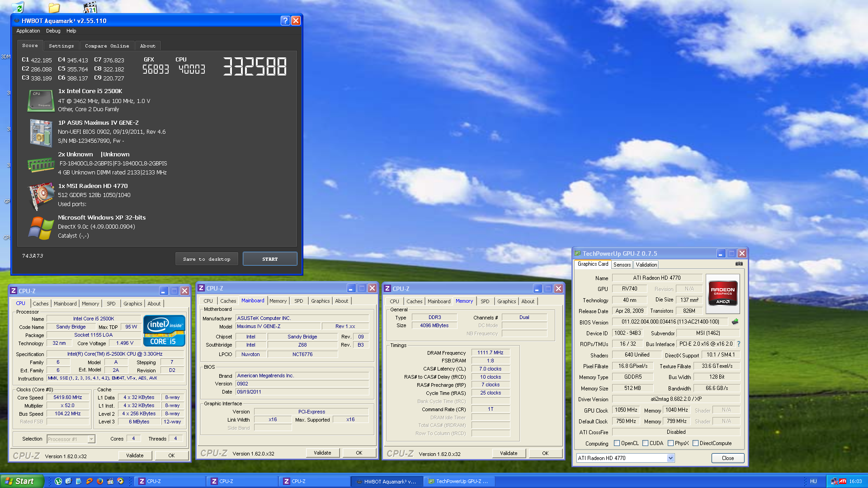
Task: Click the orange quick launch icon before Firefox
Action: pos(90,481)
